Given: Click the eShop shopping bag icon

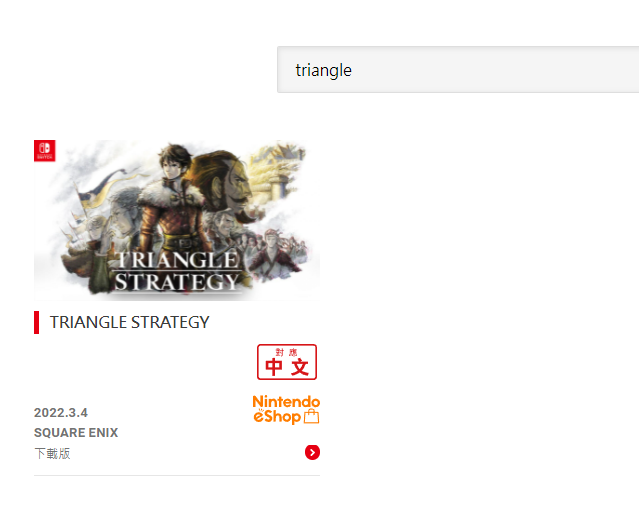Looking at the screenshot, I should (x=312, y=416).
